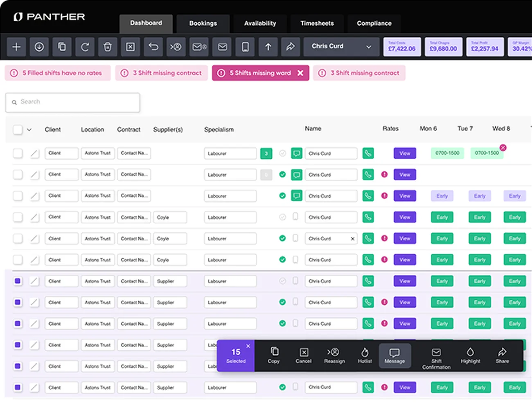Image resolution: width=532 pixels, height=409 pixels.
Task: Click the '5 Filled shifts have no rates' alert
Action: tap(58, 73)
